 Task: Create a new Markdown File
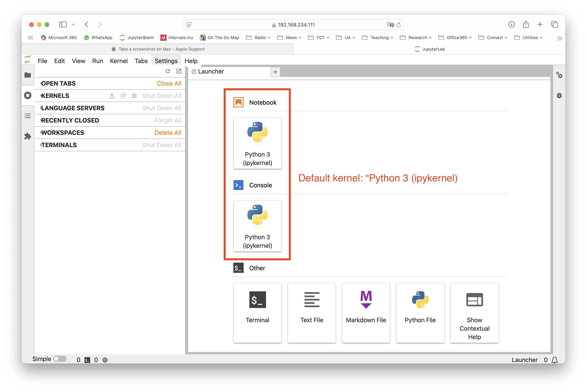click(x=366, y=313)
